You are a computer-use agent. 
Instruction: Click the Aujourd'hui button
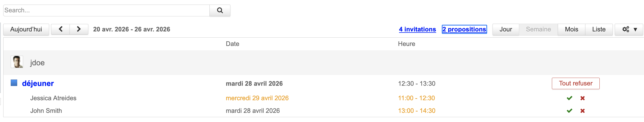[x=26, y=30]
